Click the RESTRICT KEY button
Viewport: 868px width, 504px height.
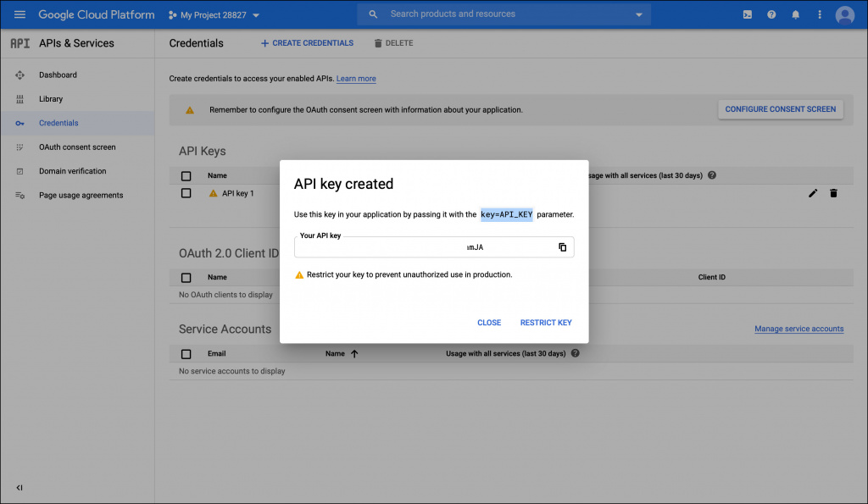[546, 323]
